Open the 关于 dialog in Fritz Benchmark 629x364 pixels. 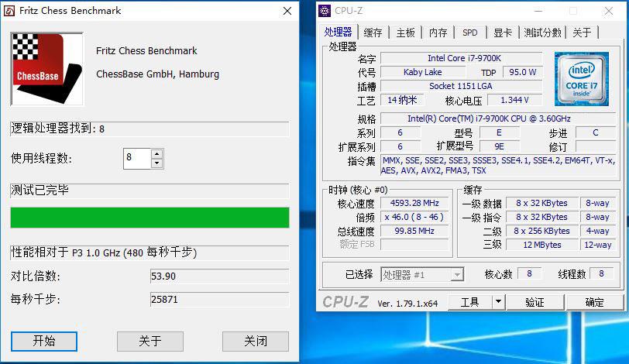pyautogui.click(x=150, y=341)
